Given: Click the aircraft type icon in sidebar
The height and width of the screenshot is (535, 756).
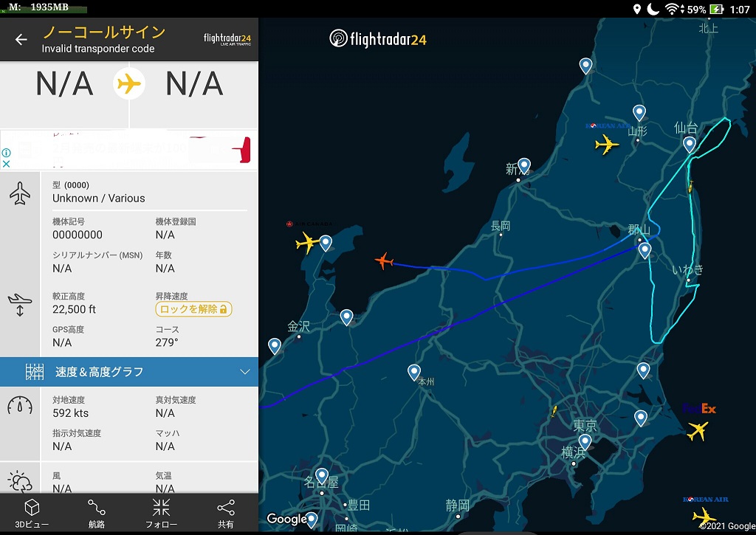Looking at the screenshot, I should point(20,193).
